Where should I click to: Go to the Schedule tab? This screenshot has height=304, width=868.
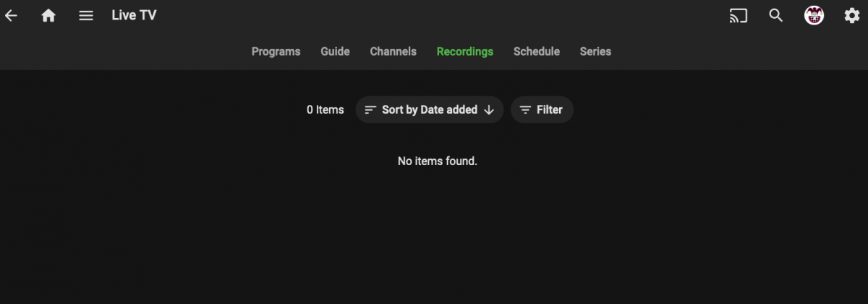(x=537, y=51)
